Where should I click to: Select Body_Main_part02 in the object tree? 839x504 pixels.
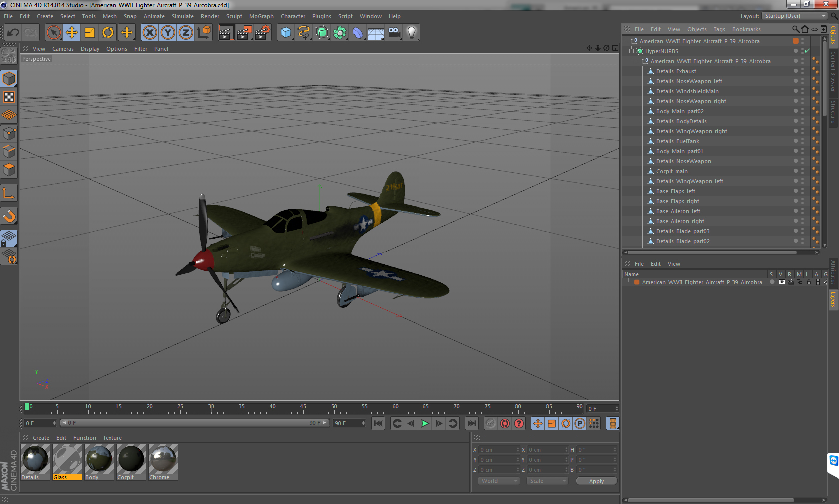click(x=679, y=111)
